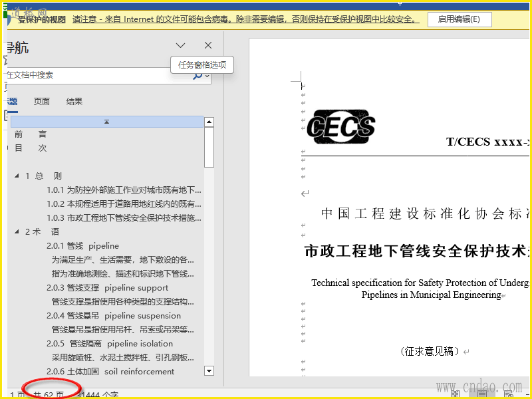Select the entry 指为准确地测绘、描述

pos(123,274)
